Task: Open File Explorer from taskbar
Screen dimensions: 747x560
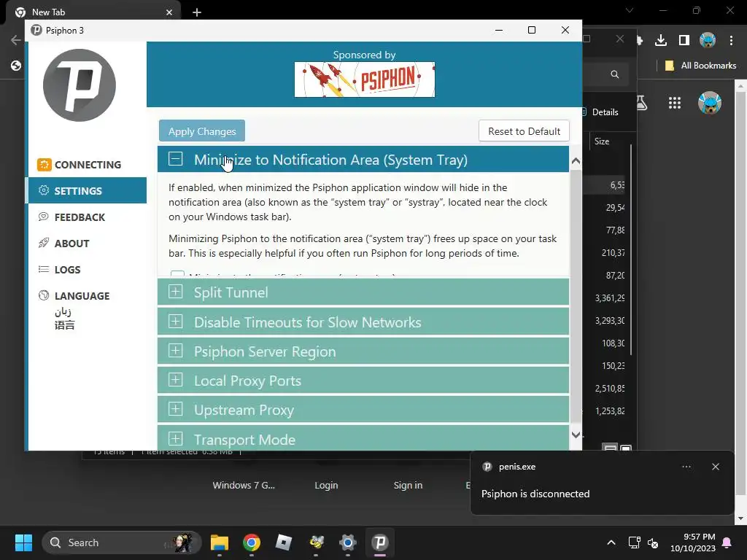Action: (x=219, y=542)
